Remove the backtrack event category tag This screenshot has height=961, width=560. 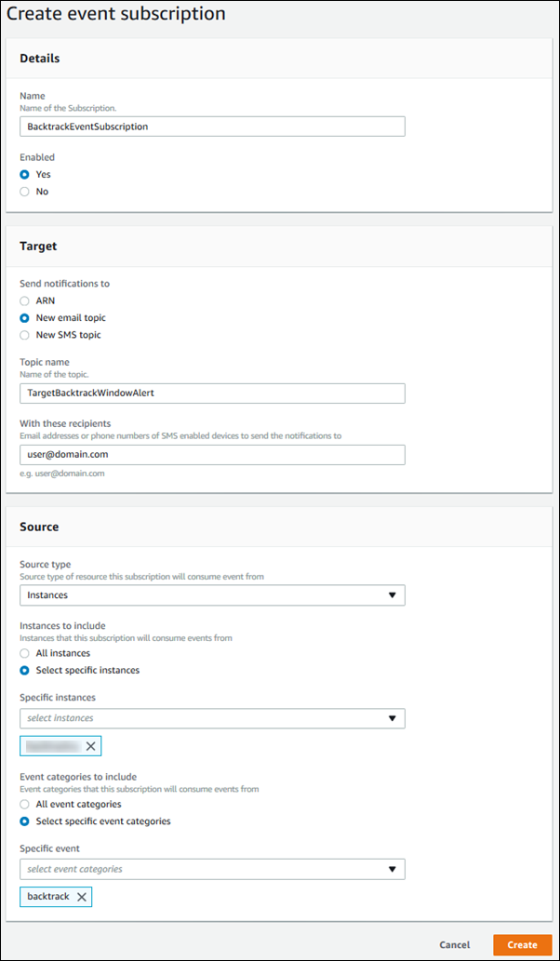point(81,897)
